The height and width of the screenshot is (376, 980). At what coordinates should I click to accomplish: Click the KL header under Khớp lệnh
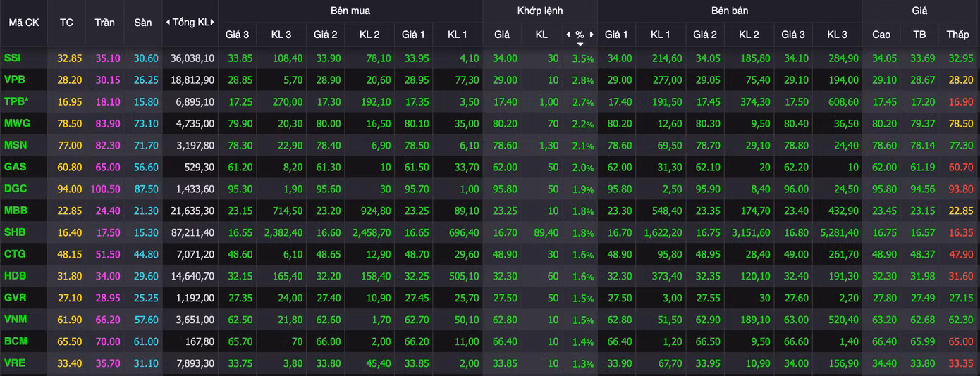541,34
